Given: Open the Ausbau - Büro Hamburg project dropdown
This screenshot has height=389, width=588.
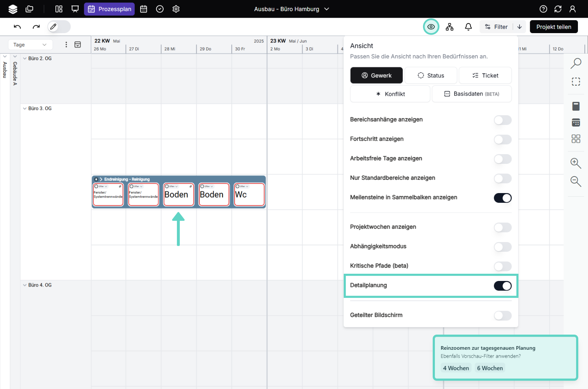Looking at the screenshot, I should click(291, 9).
